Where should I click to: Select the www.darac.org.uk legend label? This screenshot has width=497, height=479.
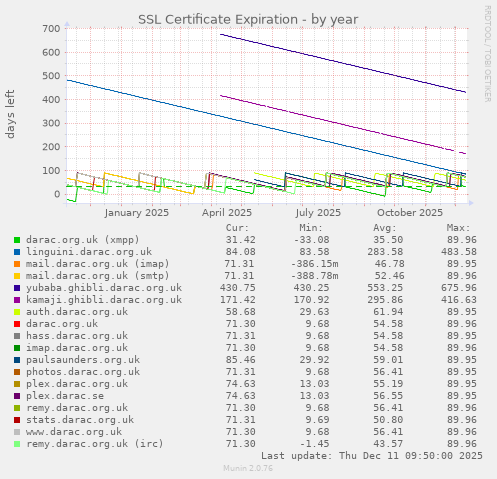[74, 432]
